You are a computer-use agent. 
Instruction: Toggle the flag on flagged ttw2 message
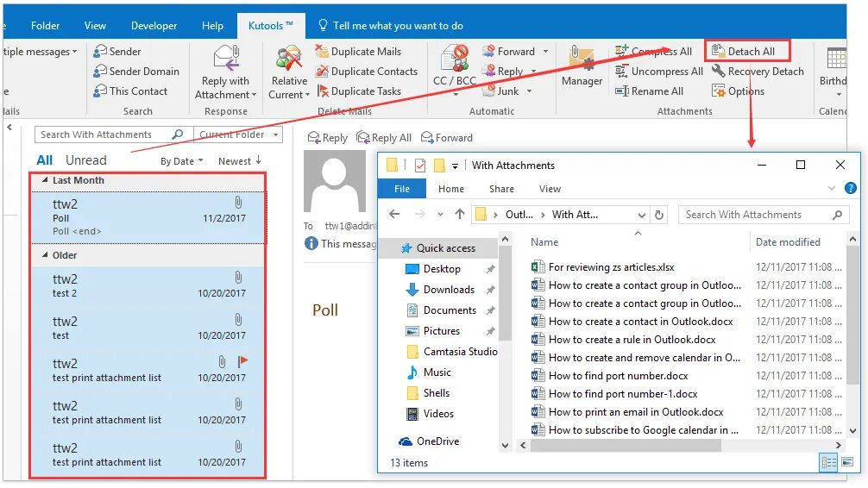[x=242, y=362]
